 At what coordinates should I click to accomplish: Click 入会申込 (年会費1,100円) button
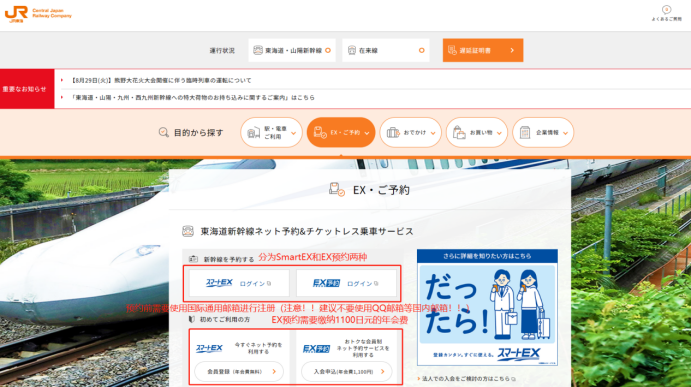[347, 372]
